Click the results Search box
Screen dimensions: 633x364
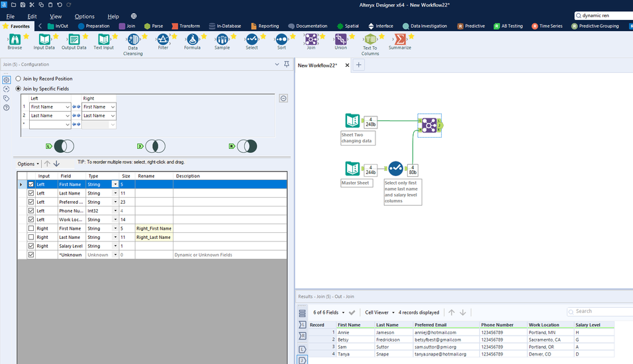[601, 311]
